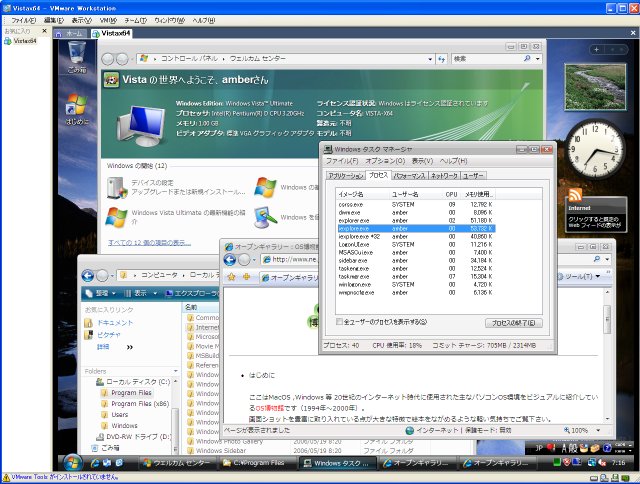Click link to show all 12 items
The height and width of the screenshot is (484, 640).
tap(149, 242)
